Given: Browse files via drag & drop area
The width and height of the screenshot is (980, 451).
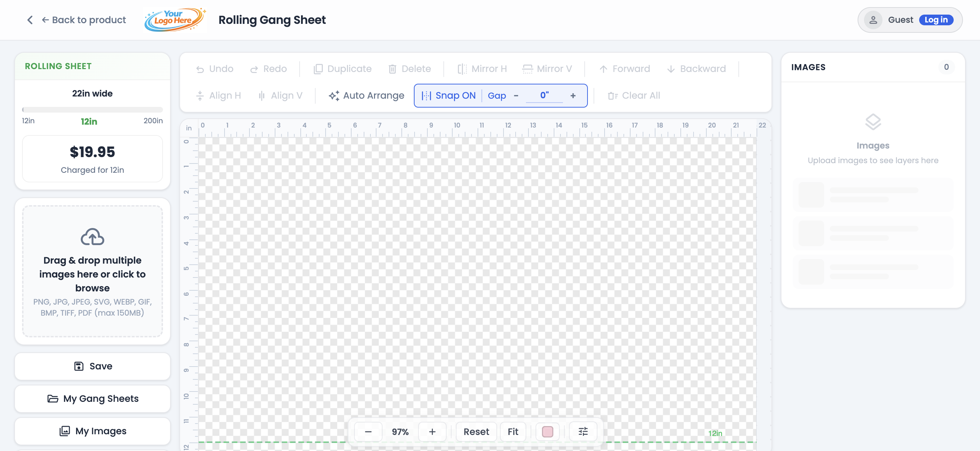Looking at the screenshot, I should 93,271.
